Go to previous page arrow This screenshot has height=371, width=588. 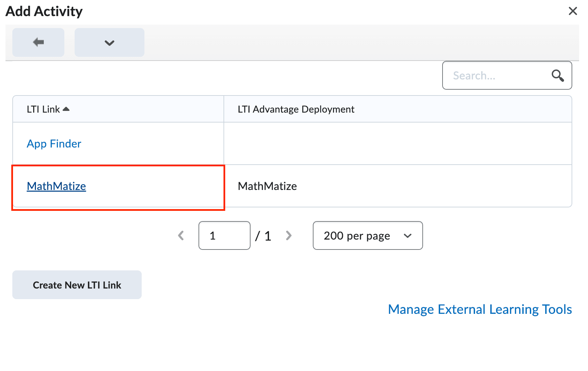181,235
